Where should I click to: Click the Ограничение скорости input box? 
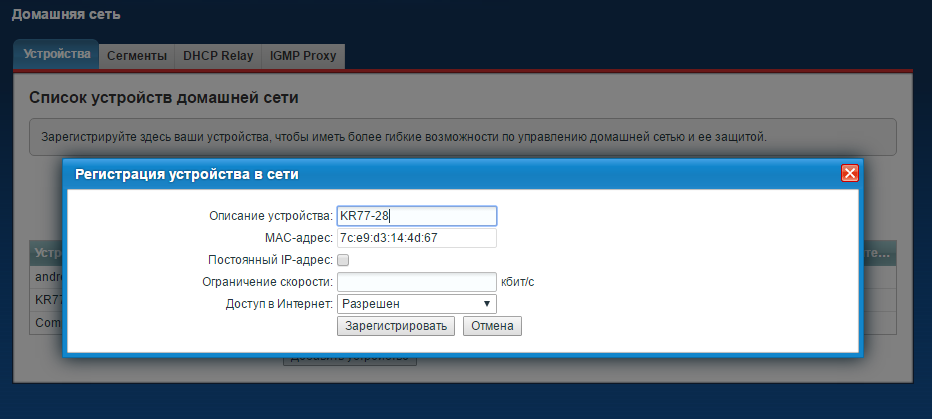coord(416,282)
